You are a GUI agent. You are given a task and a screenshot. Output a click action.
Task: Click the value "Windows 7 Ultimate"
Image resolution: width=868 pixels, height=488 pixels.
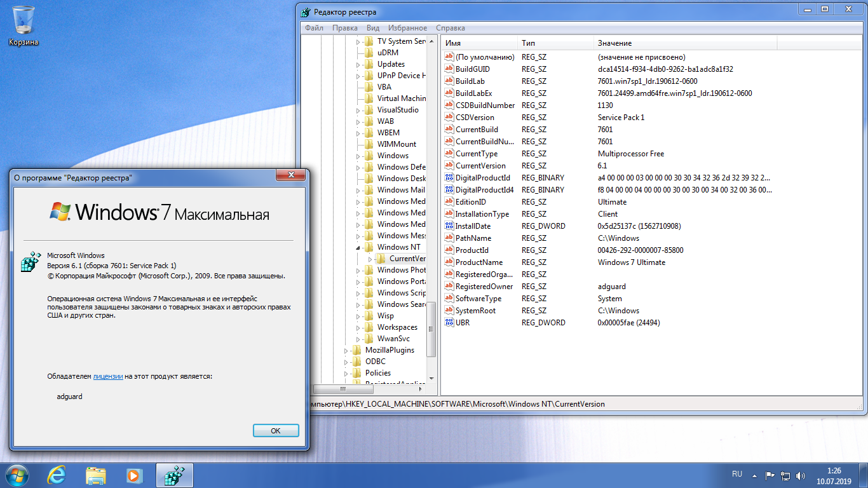pyautogui.click(x=632, y=262)
